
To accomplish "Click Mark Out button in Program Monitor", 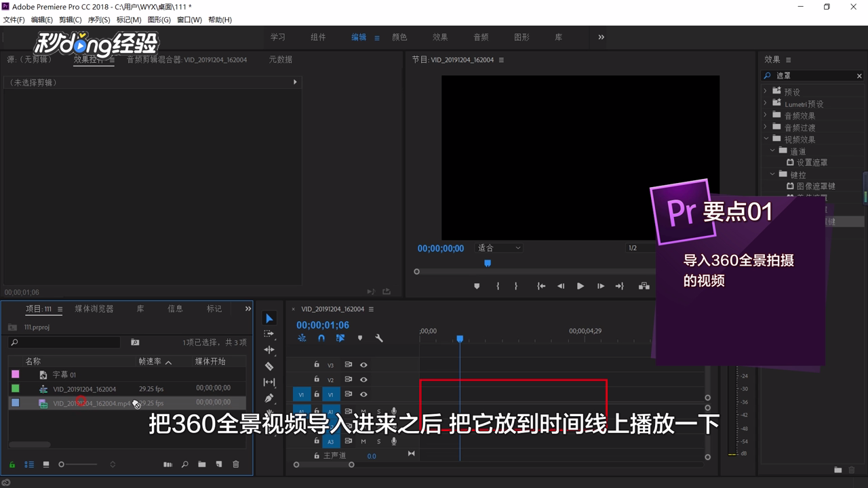I will (x=516, y=286).
